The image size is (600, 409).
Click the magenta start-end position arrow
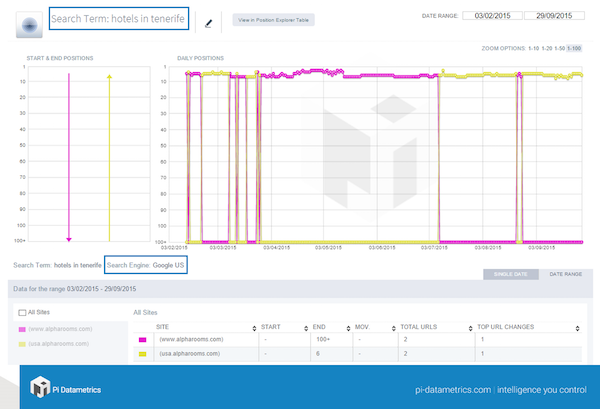pos(69,157)
